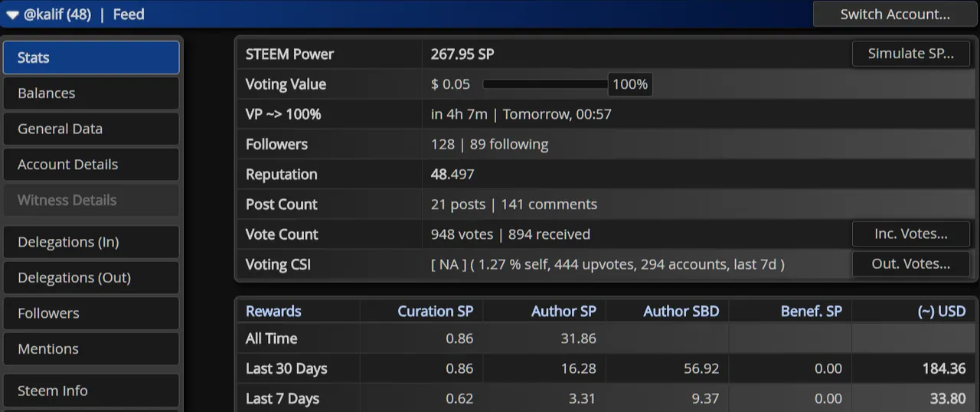
Task: Click the All Time rewards row label
Action: 271,338
